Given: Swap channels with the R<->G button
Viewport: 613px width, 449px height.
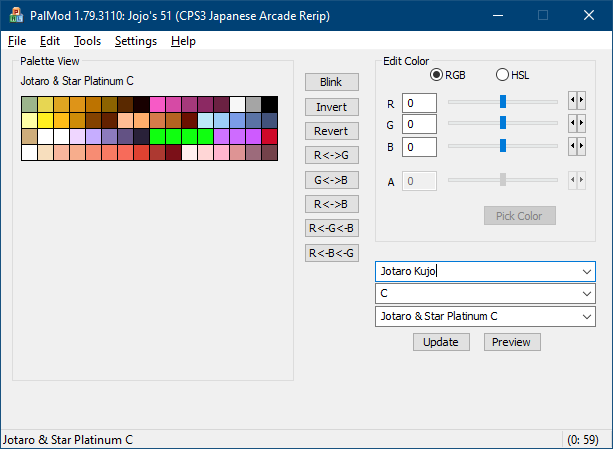Looking at the screenshot, I should 331,155.
